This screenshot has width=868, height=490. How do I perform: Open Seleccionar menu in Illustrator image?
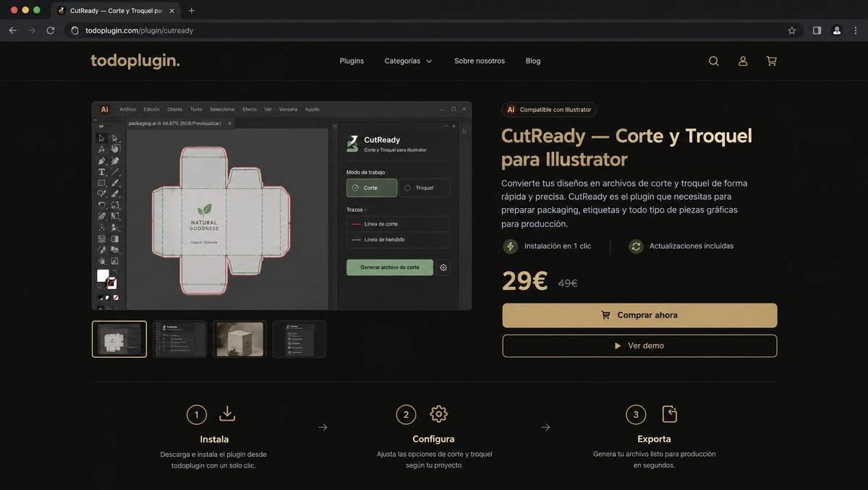222,109
